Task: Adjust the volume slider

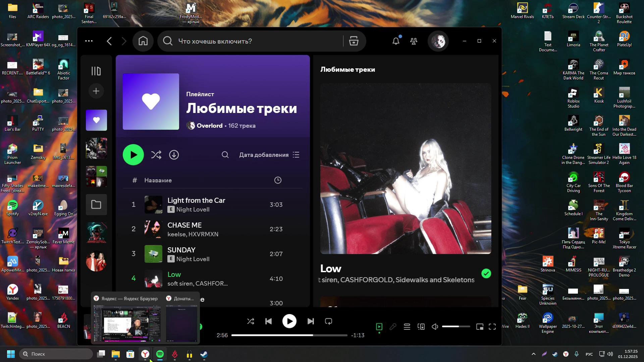Action: pos(455,326)
